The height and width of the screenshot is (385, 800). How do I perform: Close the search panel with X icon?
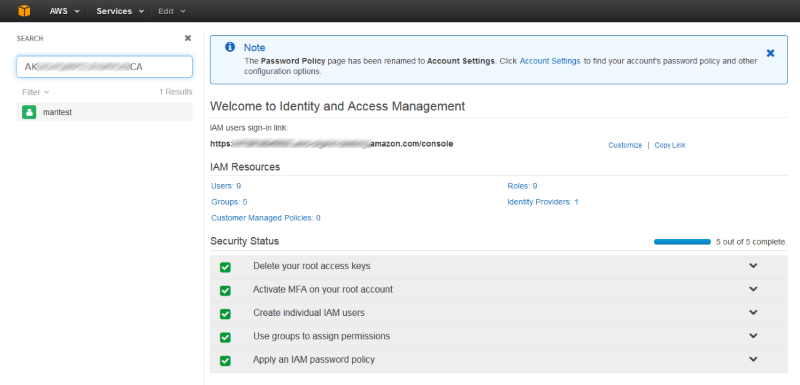[x=188, y=38]
